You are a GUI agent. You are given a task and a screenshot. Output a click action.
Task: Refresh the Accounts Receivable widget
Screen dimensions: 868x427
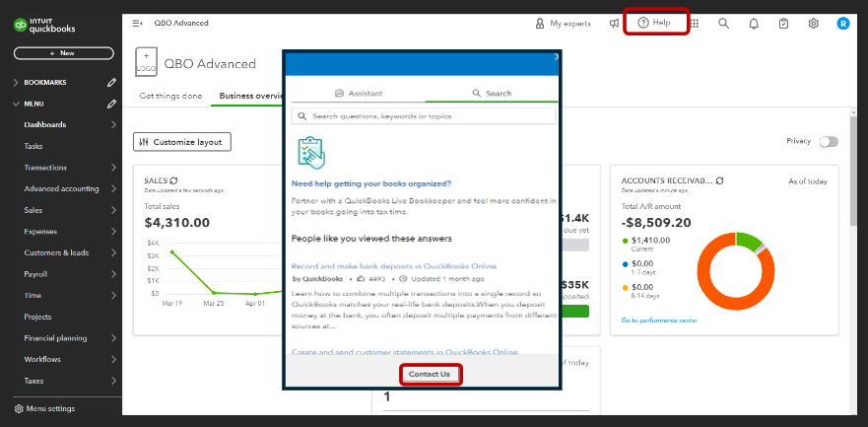[720, 180]
